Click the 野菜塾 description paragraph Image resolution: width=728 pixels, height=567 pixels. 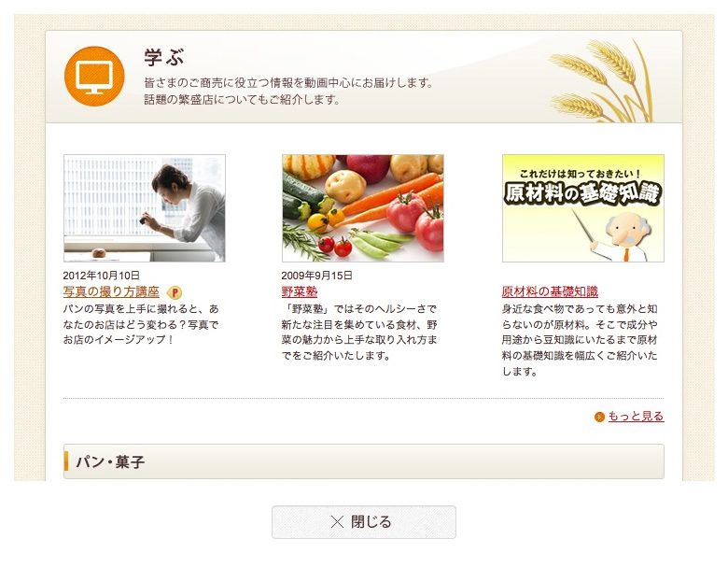coord(359,333)
